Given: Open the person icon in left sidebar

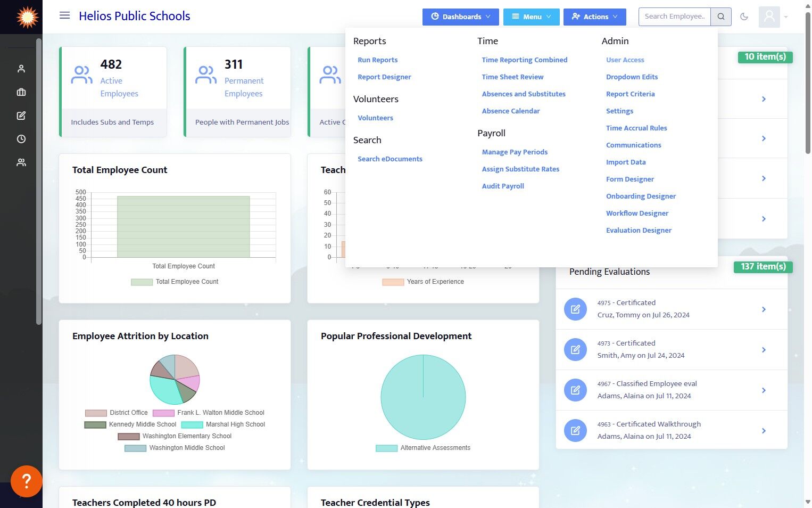Looking at the screenshot, I should (x=21, y=69).
